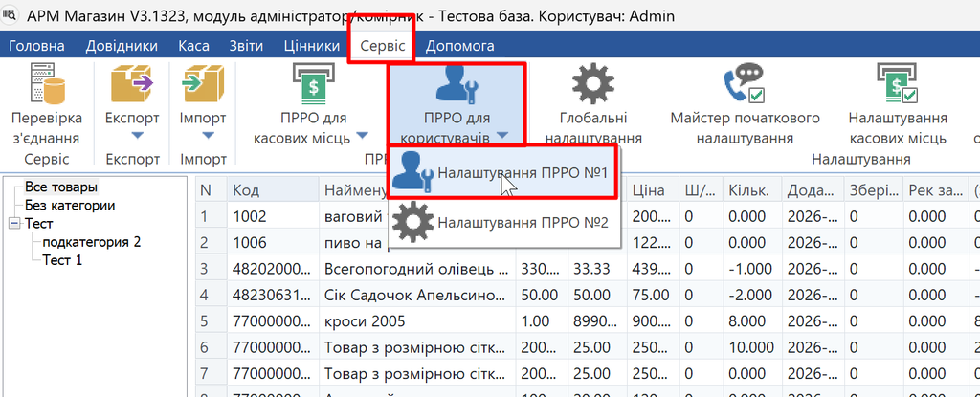Click row number 6 cell
The image size is (980, 397).
click(x=212, y=347)
